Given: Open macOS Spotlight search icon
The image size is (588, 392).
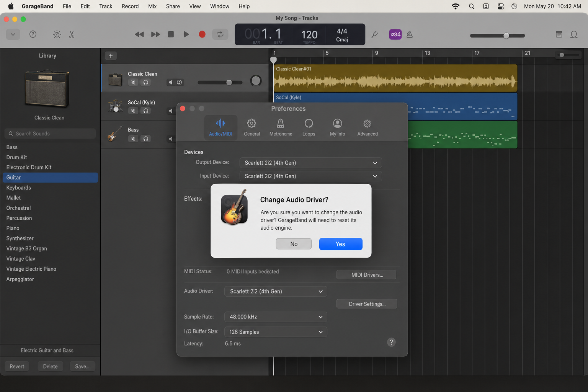Looking at the screenshot, I should [472, 6].
